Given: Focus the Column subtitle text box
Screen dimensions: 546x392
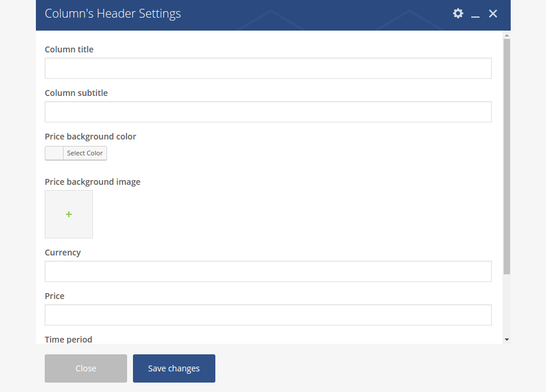Looking at the screenshot, I should click(x=268, y=112).
